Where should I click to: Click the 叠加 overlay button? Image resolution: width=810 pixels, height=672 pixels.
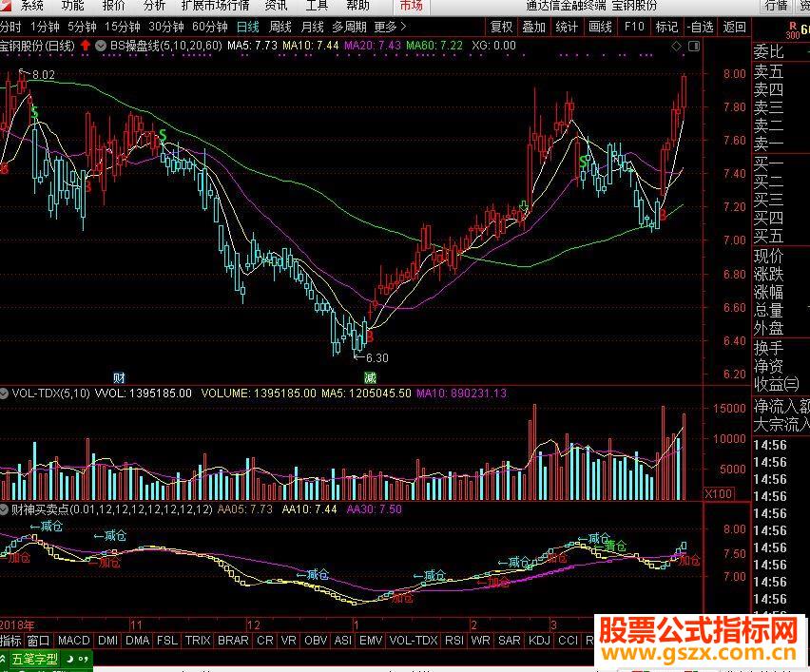pos(533,27)
